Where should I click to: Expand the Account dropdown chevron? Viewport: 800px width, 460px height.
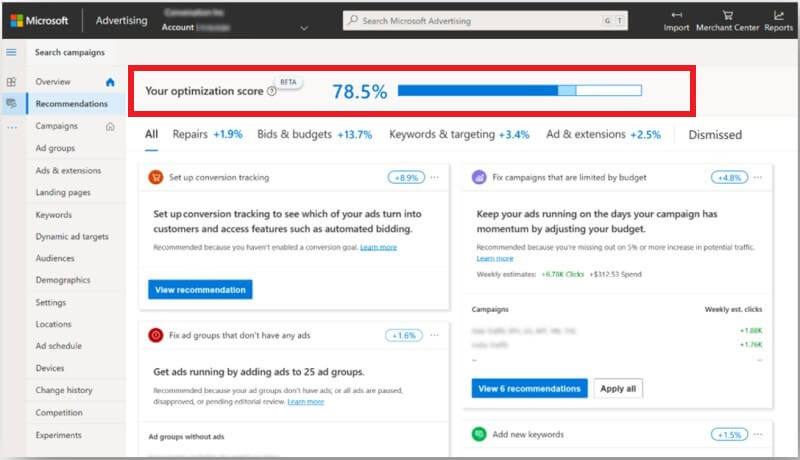304,28
